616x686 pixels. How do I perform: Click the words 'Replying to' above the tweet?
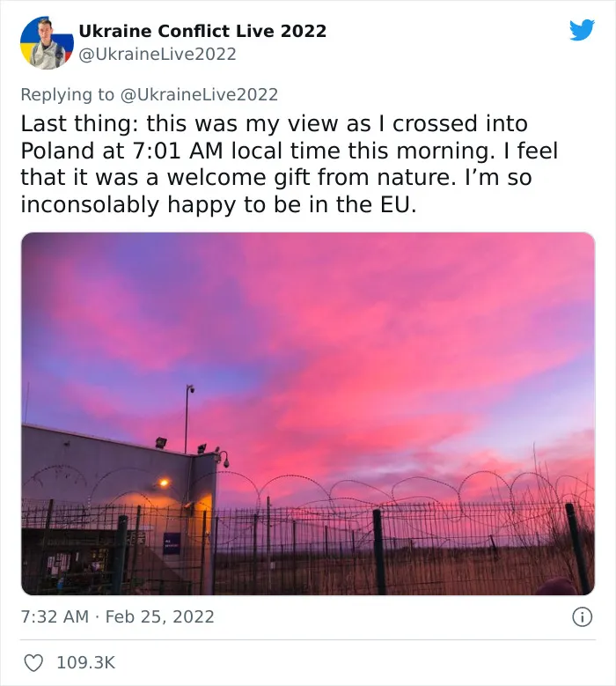point(68,94)
